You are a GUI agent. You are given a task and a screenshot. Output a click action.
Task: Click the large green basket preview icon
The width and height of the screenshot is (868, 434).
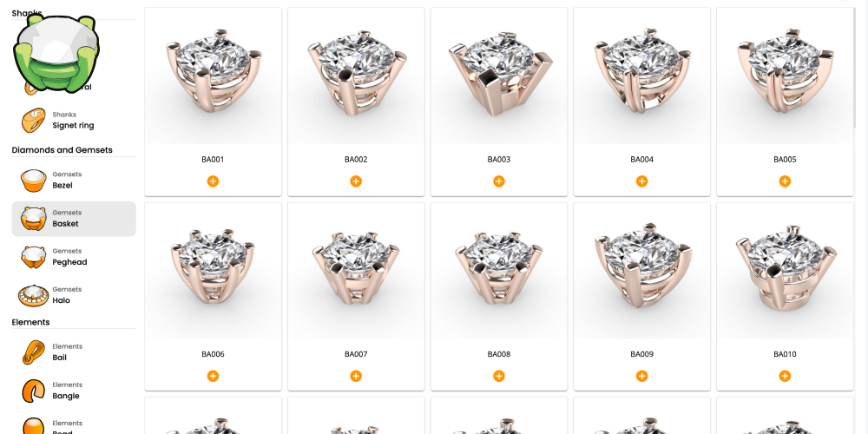(x=56, y=54)
